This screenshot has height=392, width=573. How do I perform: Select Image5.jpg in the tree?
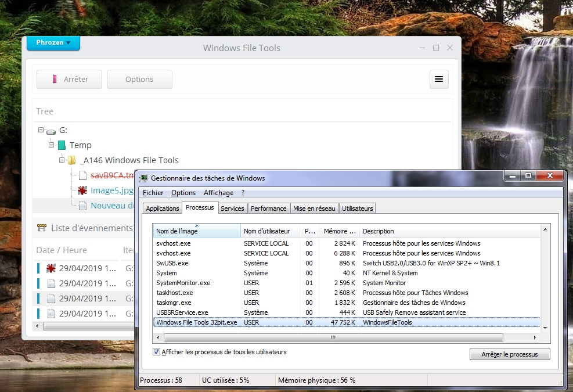coord(112,190)
